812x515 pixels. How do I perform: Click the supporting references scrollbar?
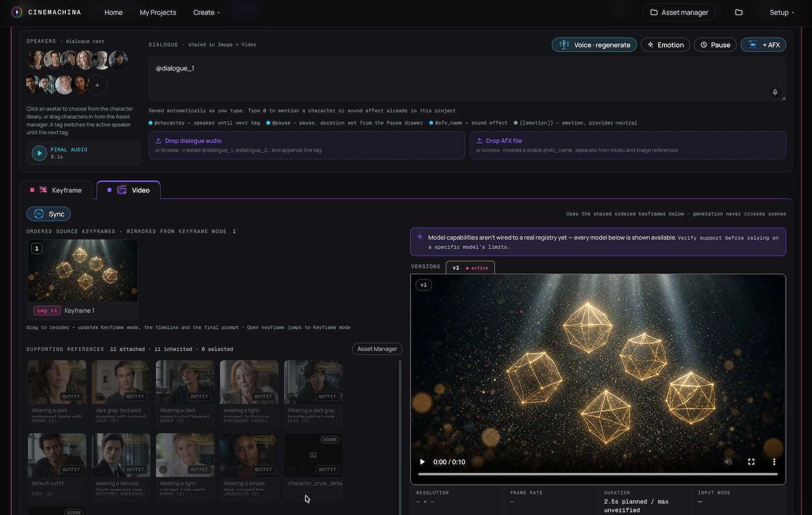[400, 437]
